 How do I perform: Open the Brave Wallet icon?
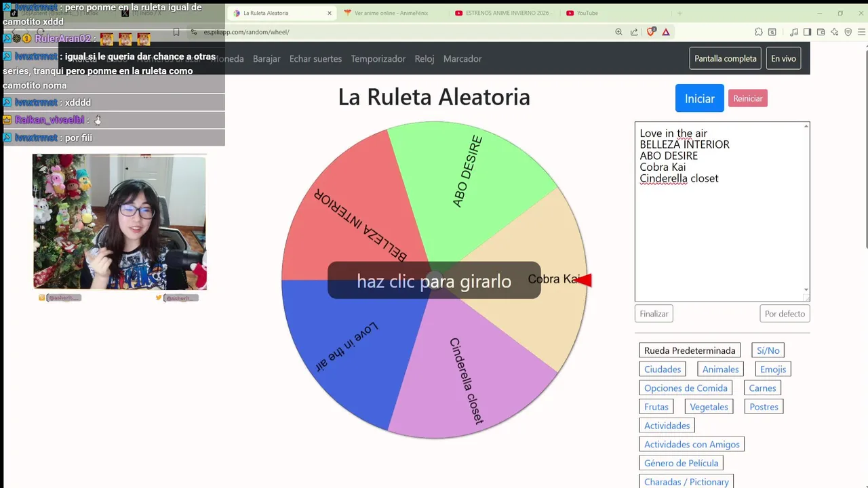(x=821, y=32)
